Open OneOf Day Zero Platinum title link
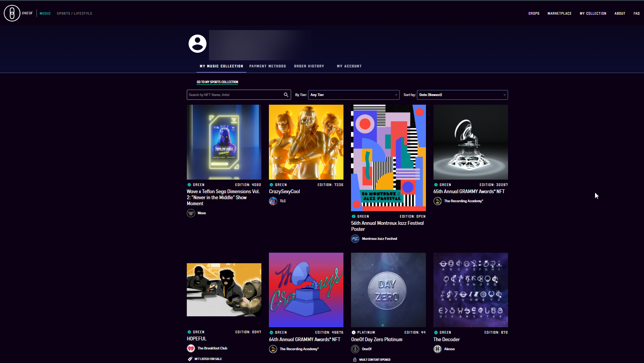Screen dimensions: 644x363 coord(377,340)
